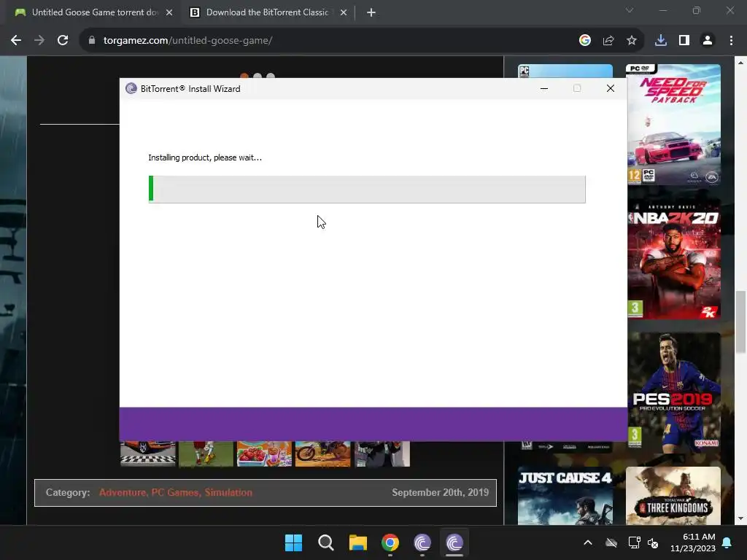Open the muted volume tray icon

(653, 542)
